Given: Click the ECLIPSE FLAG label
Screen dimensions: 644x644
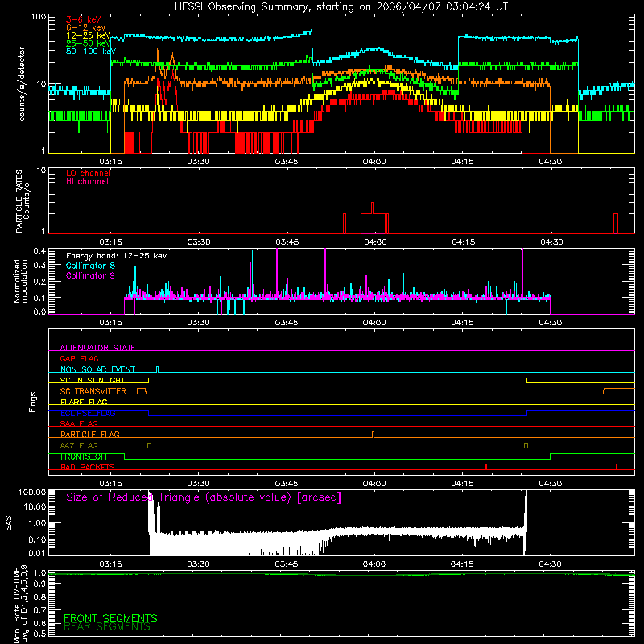Looking at the screenshot, I should 88,413.
